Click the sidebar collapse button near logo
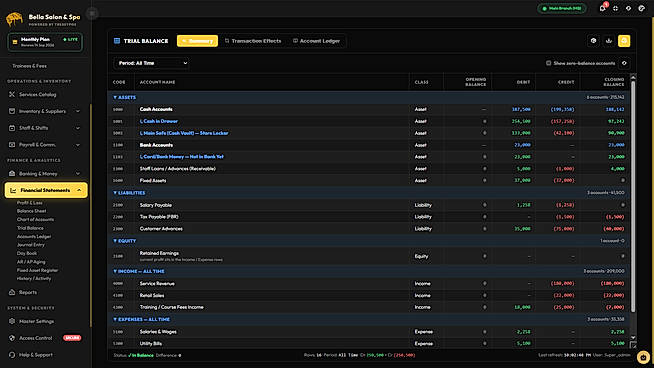Screen dimensions: 654x368 tap(92, 13)
